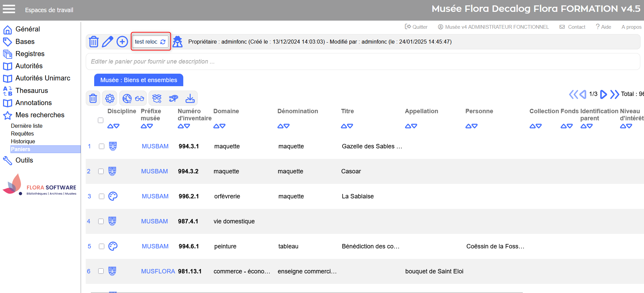Open the A propos link

coord(632,27)
